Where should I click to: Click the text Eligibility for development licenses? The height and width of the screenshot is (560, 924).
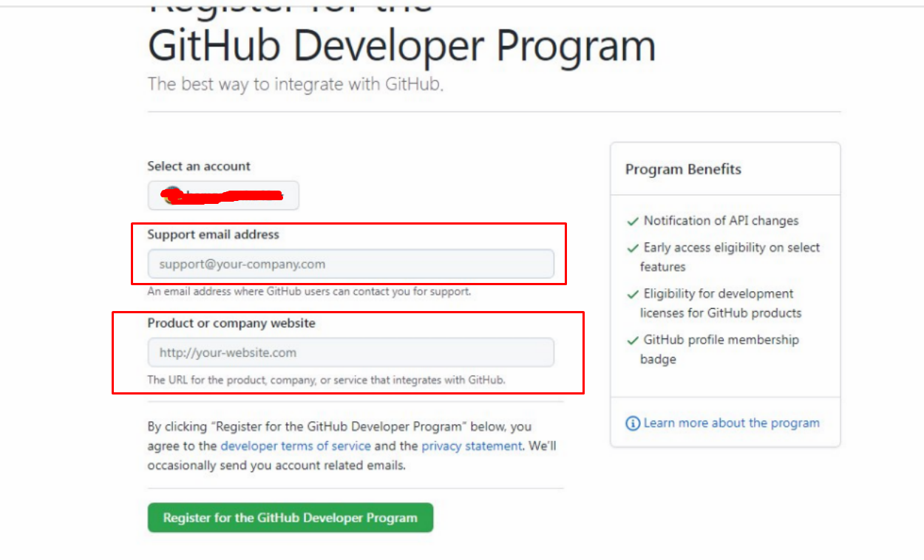(x=721, y=303)
